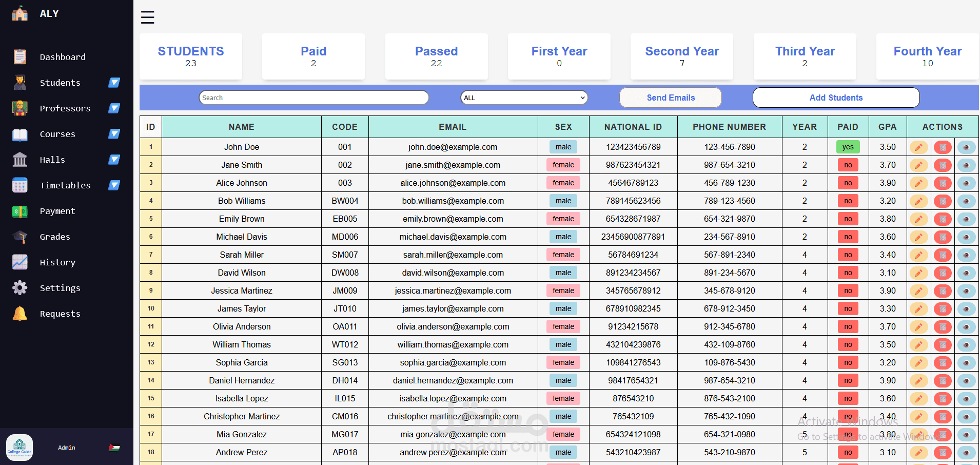980x465 pixels.
Task: Open the ALL filter dropdown
Action: (x=524, y=98)
